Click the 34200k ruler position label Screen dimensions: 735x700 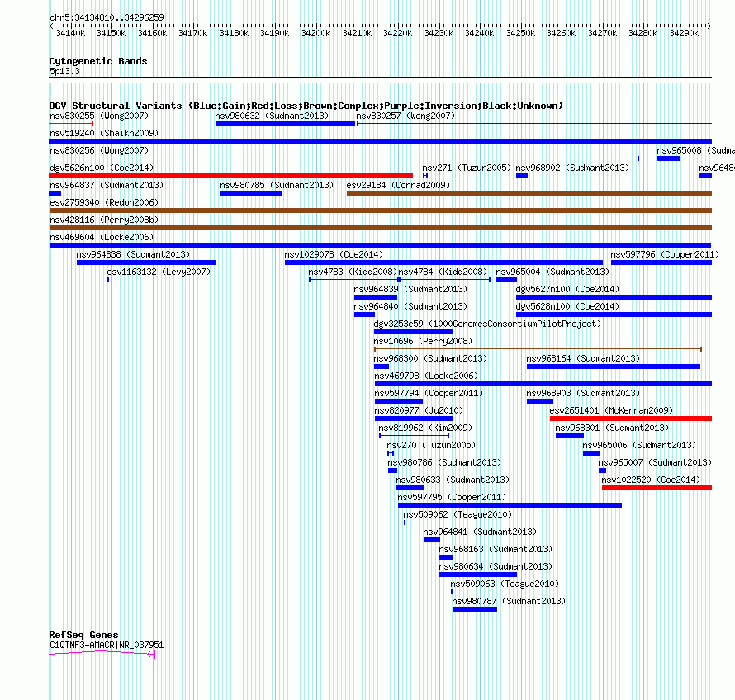pos(315,33)
